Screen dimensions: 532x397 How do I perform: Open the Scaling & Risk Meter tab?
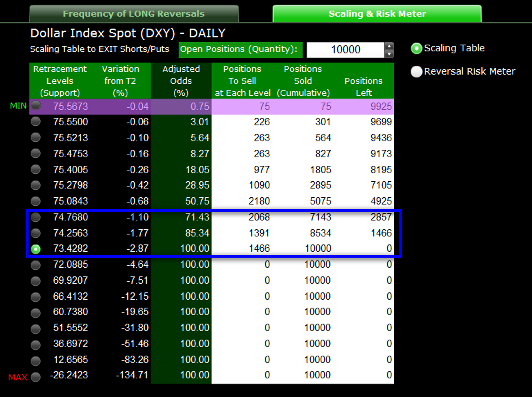tap(377, 14)
